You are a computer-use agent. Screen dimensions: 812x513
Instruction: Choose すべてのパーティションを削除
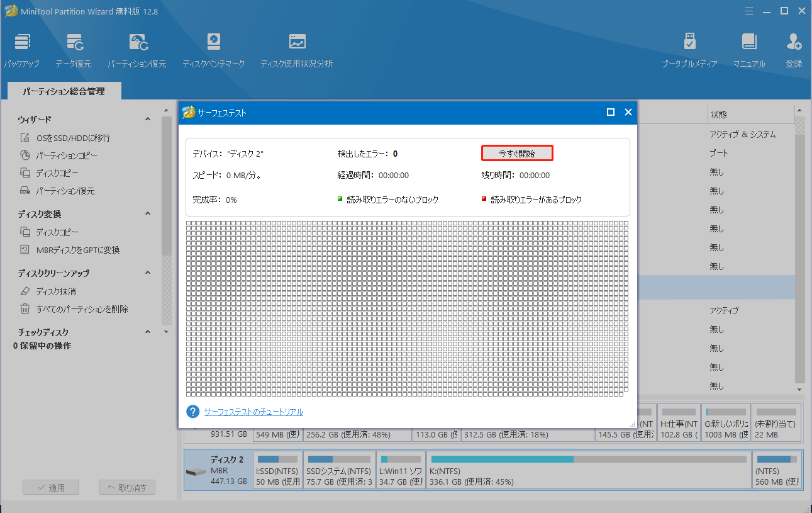[x=82, y=309]
